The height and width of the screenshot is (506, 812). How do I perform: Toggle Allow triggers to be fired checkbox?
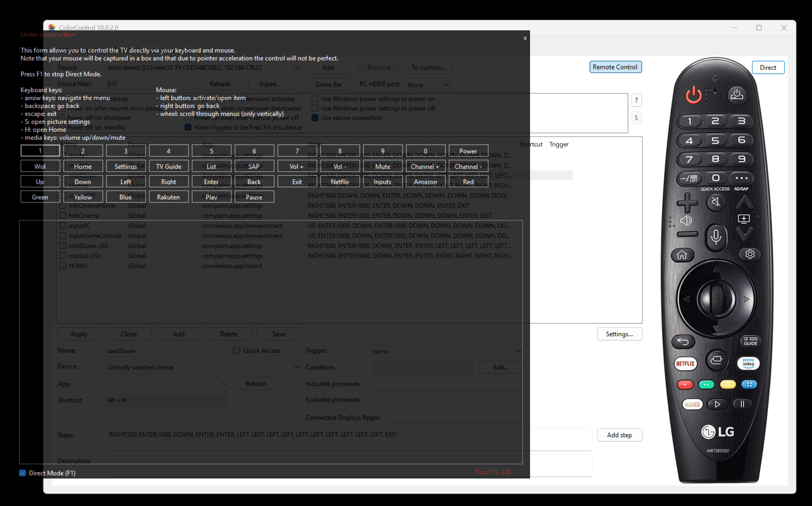click(x=188, y=127)
